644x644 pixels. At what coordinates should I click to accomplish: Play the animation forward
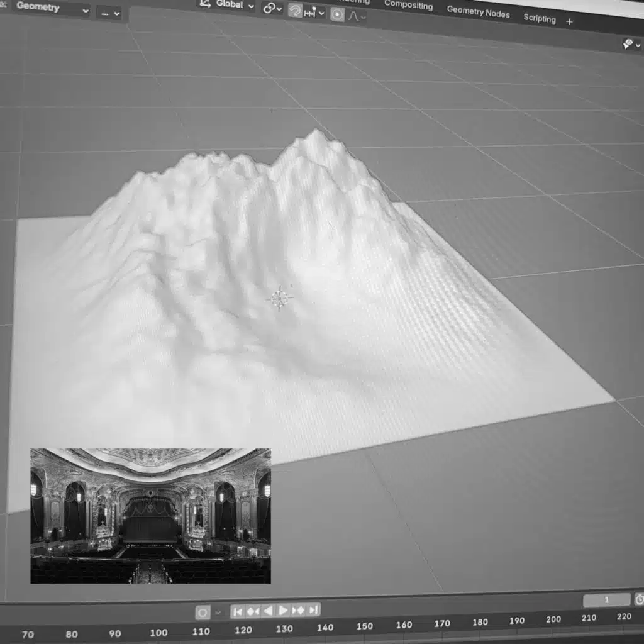(283, 610)
